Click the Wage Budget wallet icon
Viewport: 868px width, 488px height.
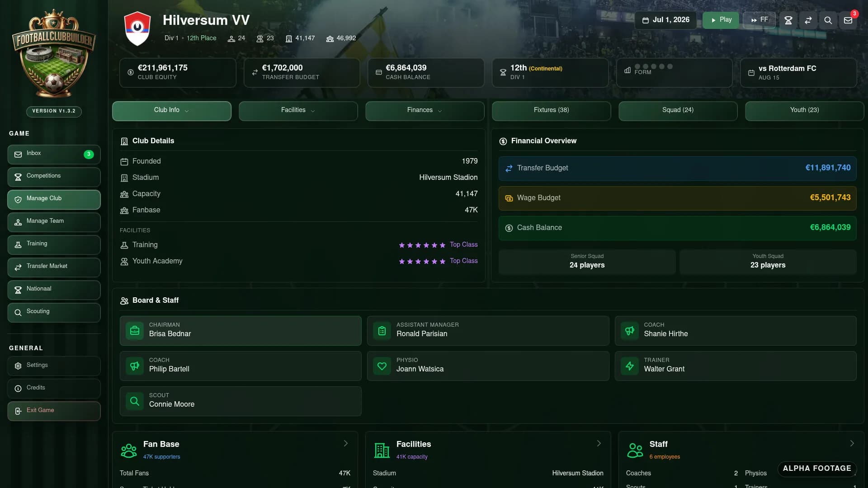coord(509,198)
